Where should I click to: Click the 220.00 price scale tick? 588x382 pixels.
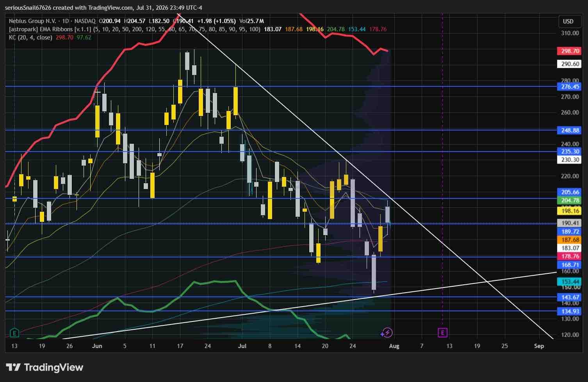point(570,176)
